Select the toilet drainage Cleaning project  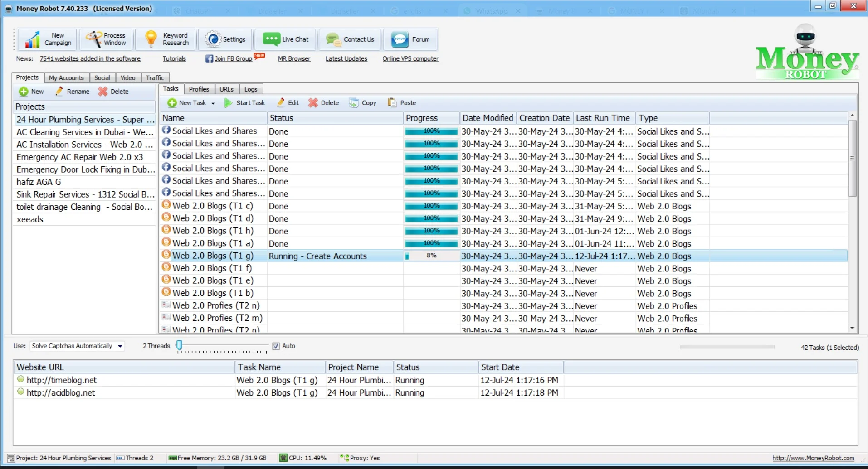85,207
